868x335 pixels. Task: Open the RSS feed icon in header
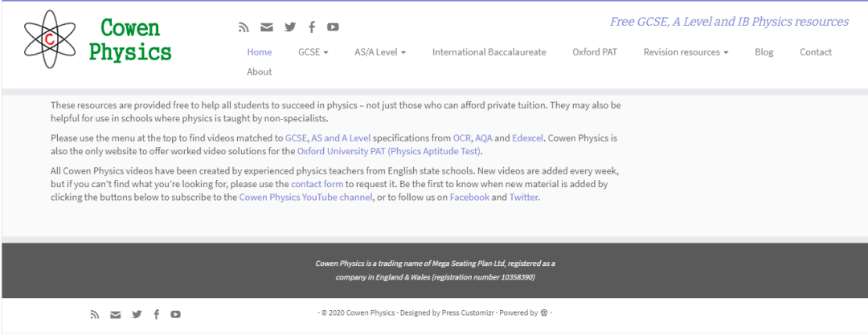244,27
